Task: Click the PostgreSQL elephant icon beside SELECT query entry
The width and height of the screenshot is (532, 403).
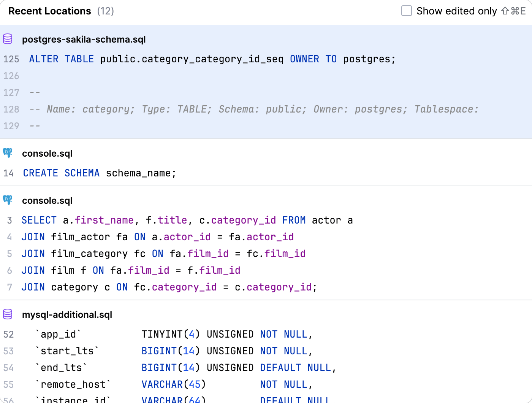Action: point(8,200)
